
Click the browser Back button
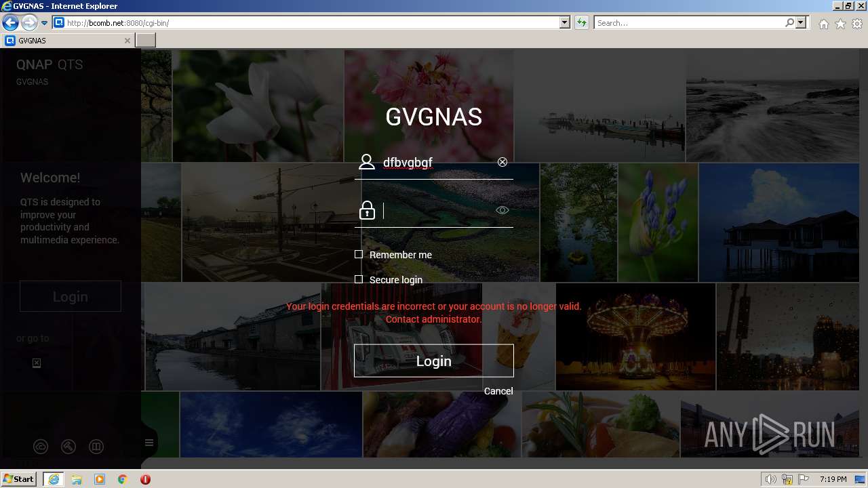[10, 23]
